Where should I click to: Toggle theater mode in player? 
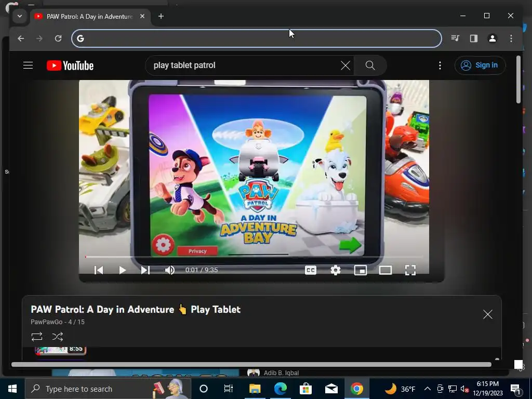click(x=385, y=270)
